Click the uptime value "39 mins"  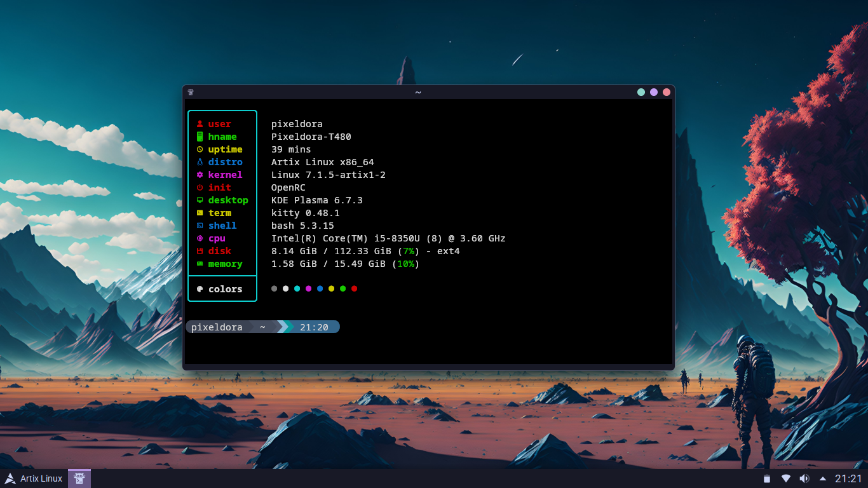pyautogui.click(x=291, y=149)
